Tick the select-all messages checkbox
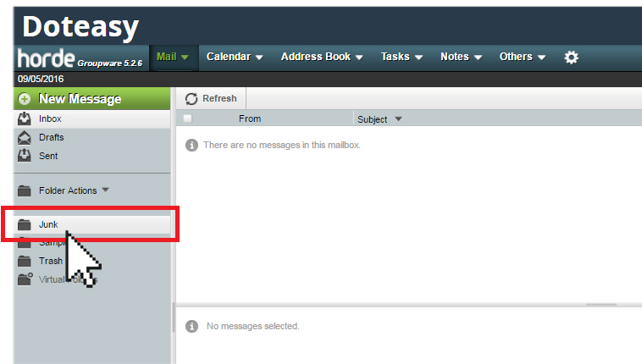Image resolution: width=642 pixels, height=364 pixels. point(187,119)
